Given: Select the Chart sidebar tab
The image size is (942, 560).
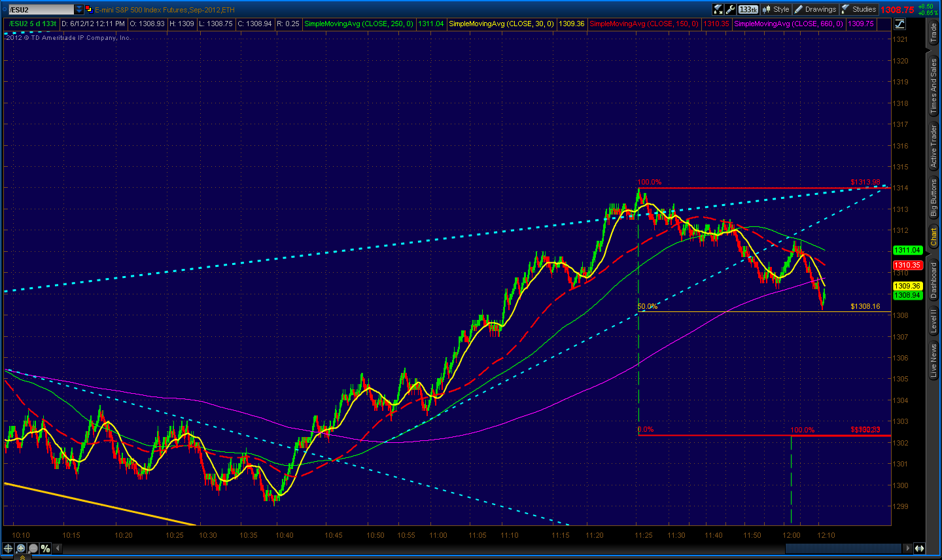Looking at the screenshot, I should 933,237.
